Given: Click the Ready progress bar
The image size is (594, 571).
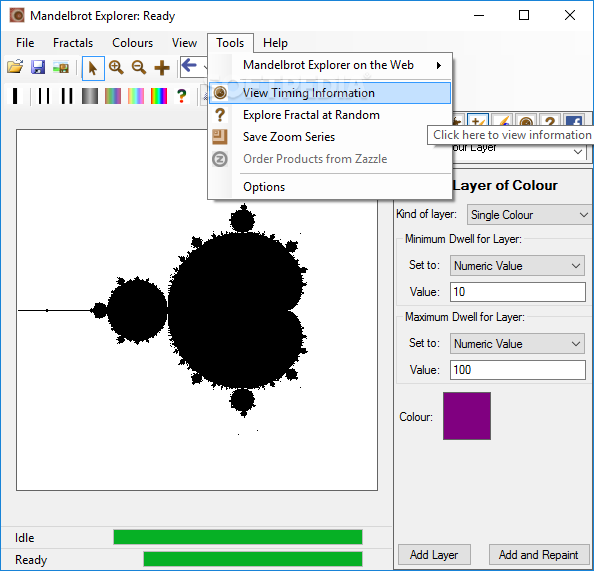Looking at the screenshot, I should [x=253, y=559].
